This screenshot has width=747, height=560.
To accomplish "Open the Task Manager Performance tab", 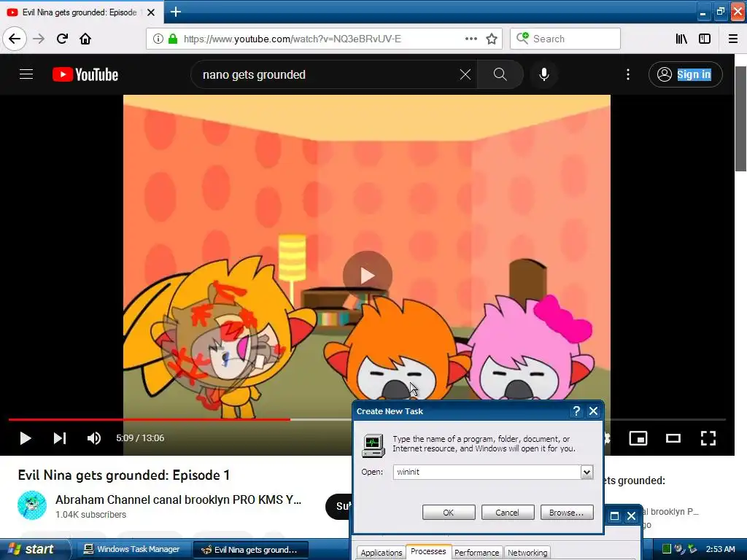I will tap(477, 553).
